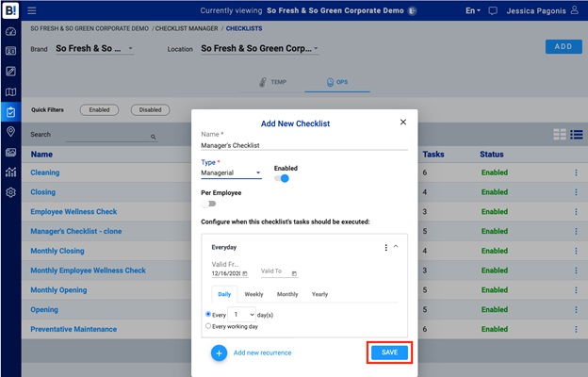Select the Monthly recurrence tab
Image resolution: width=588 pixels, height=377 pixels.
[x=287, y=294]
